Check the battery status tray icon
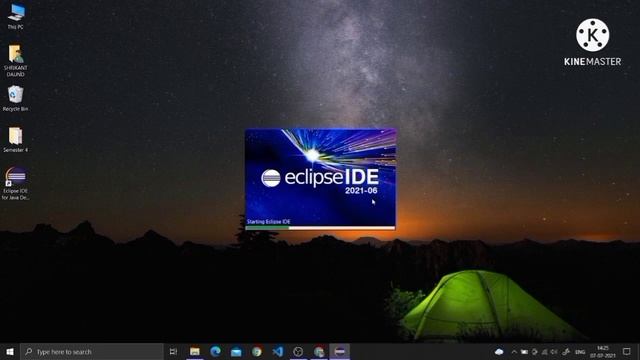Screen dimensions: 640x360 [524, 352]
